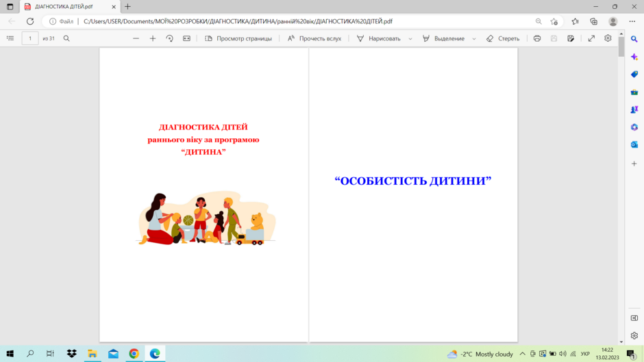The image size is (644, 362).
Task: Open the browser profile avatar
Action: (x=612, y=21)
